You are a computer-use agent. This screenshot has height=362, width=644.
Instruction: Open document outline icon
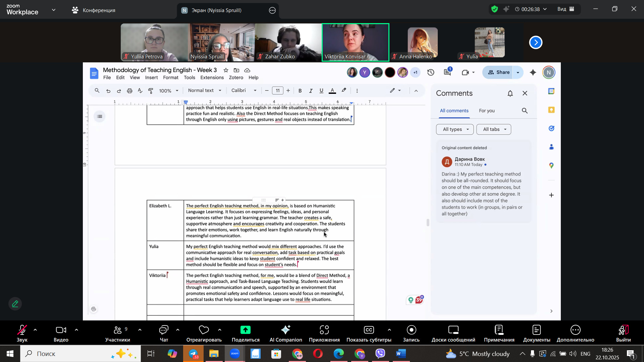(x=100, y=117)
